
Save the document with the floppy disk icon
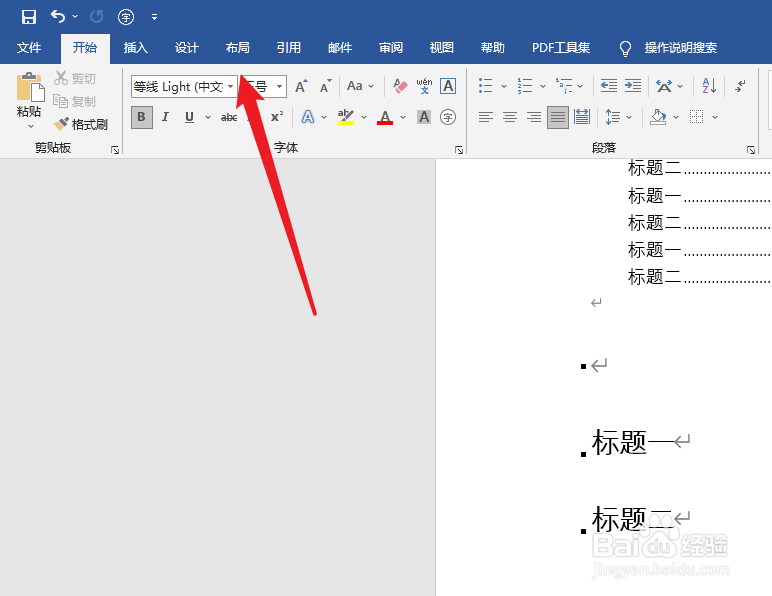(x=29, y=17)
